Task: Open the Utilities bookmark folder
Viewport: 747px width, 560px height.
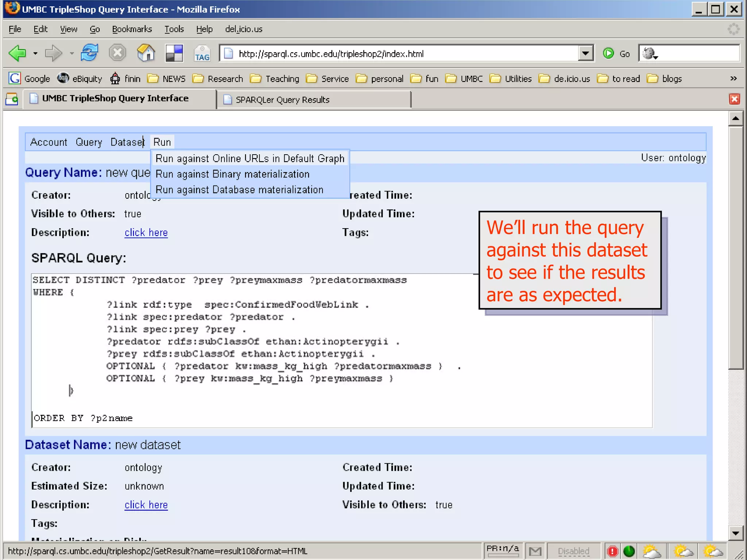Action: [510, 78]
